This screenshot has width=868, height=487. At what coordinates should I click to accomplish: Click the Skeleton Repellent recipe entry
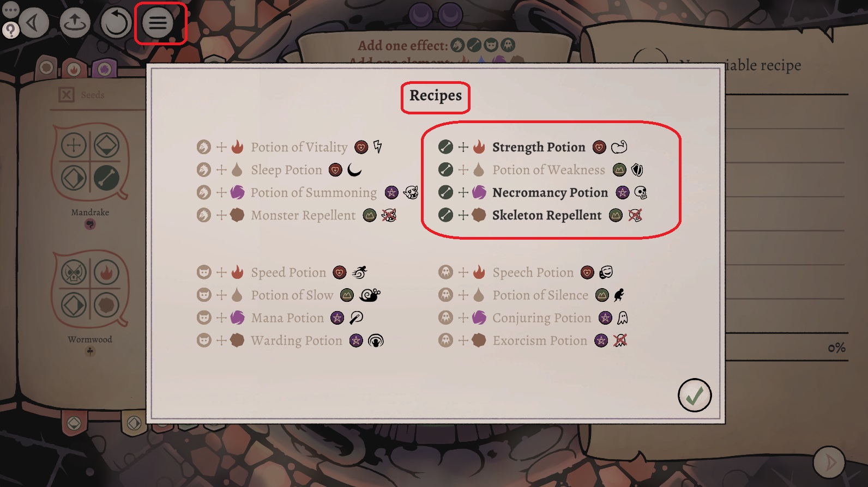pyautogui.click(x=546, y=216)
